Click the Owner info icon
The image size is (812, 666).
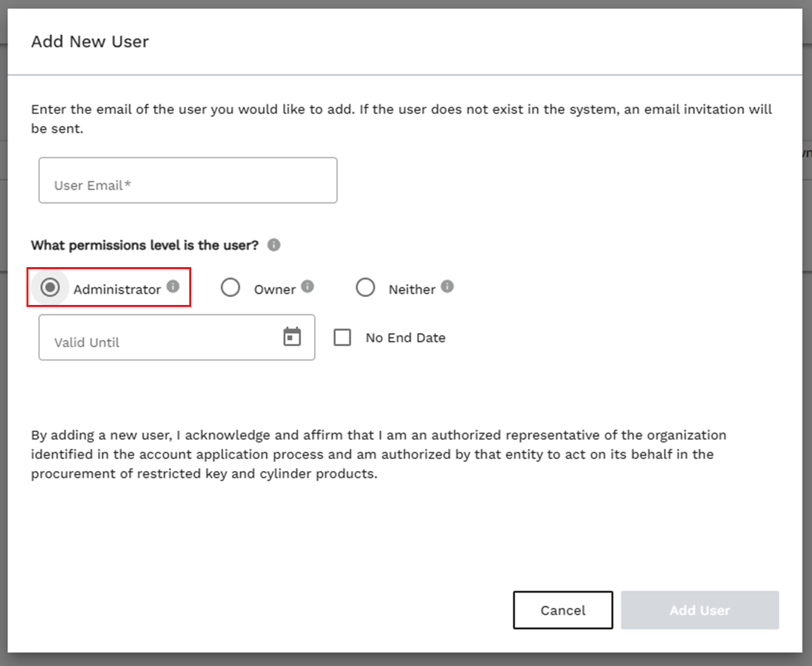(307, 286)
